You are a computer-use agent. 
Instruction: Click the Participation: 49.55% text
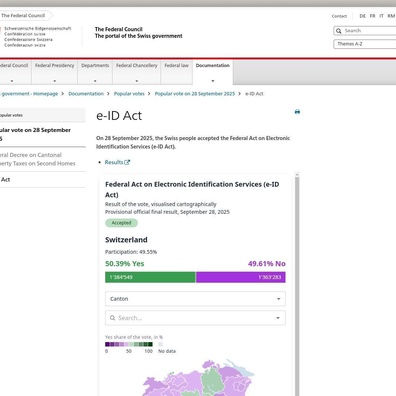click(x=131, y=252)
